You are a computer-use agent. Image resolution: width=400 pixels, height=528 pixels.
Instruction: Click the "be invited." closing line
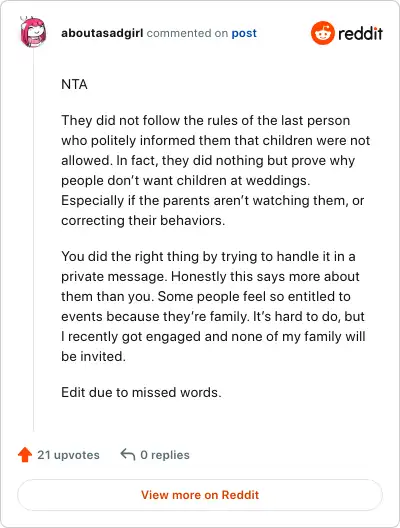[x=93, y=357]
